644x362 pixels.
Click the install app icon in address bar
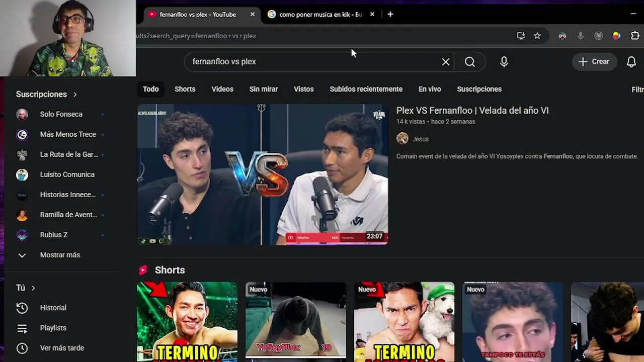click(x=521, y=36)
